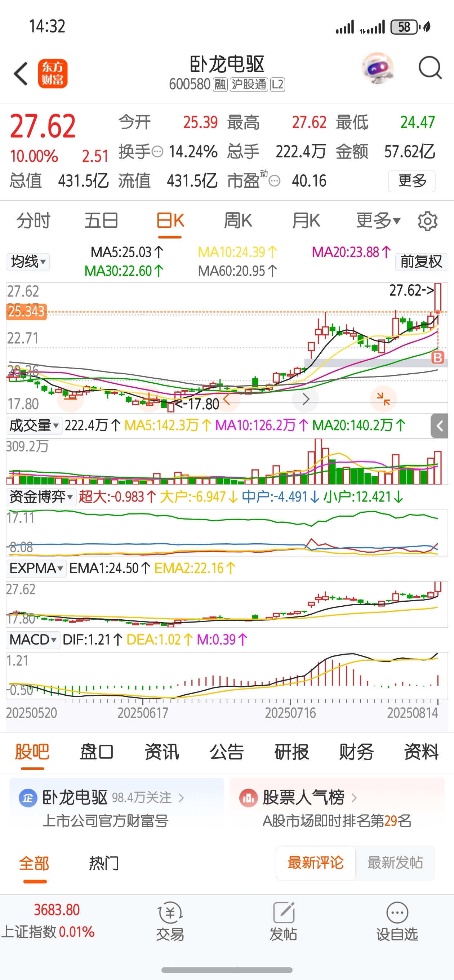Open the MACD indicator dropdown
The width and height of the screenshot is (454, 980).
click(33, 640)
